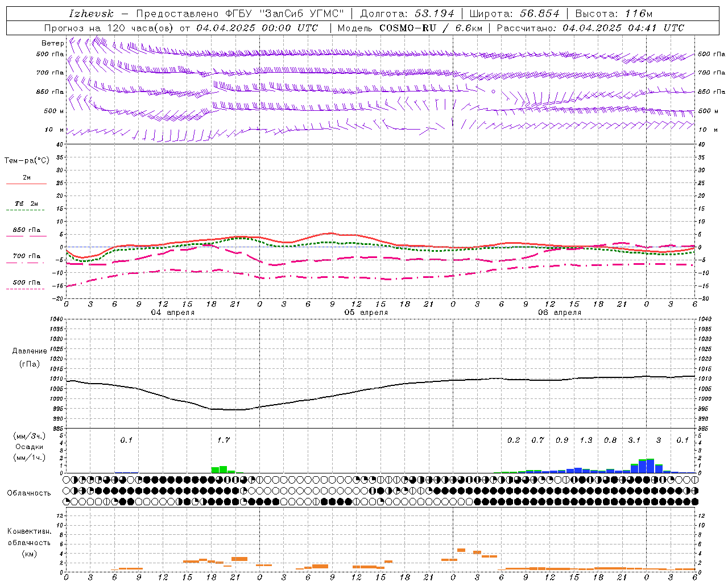Image resolution: width=728 pixels, height=582 pixels.
Task: Click the '1.3' precipitation total
Action: click(x=586, y=440)
